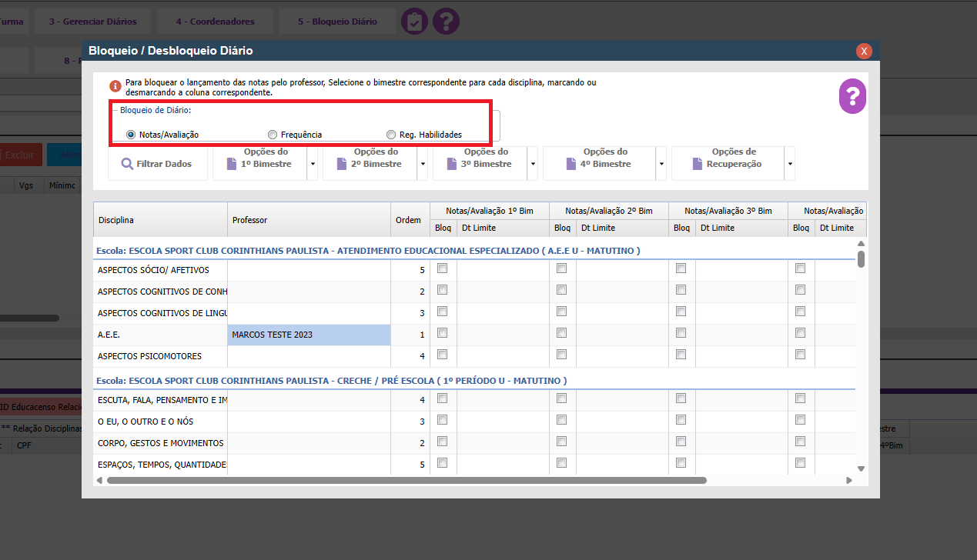Check 2º Bim Bloq for ASPECTOS PSICOMOTORES
The height and width of the screenshot is (560, 977).
pyautogui.click(x=561, y=355)
